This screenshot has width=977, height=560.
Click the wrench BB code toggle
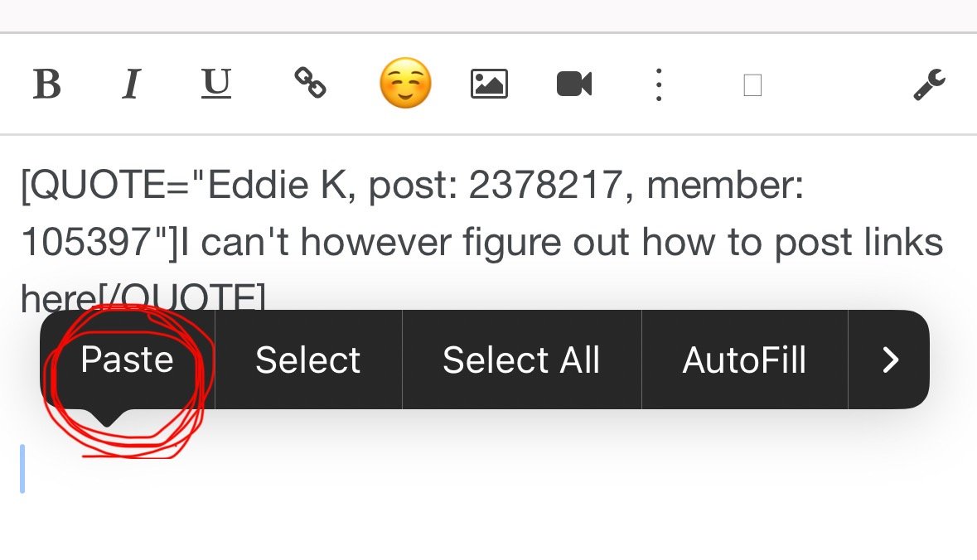click(x=930, y=84)
